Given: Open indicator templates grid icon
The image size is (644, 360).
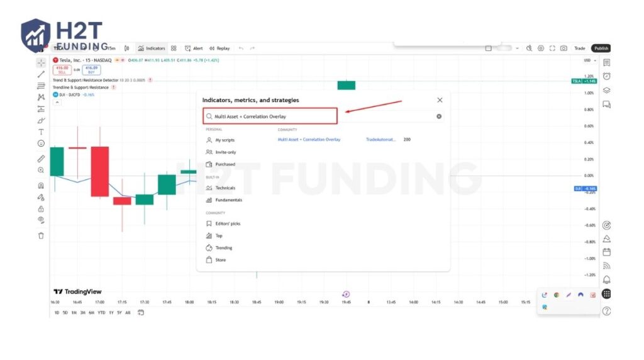Looking at the screenshot, I should [x=174, y=48].
